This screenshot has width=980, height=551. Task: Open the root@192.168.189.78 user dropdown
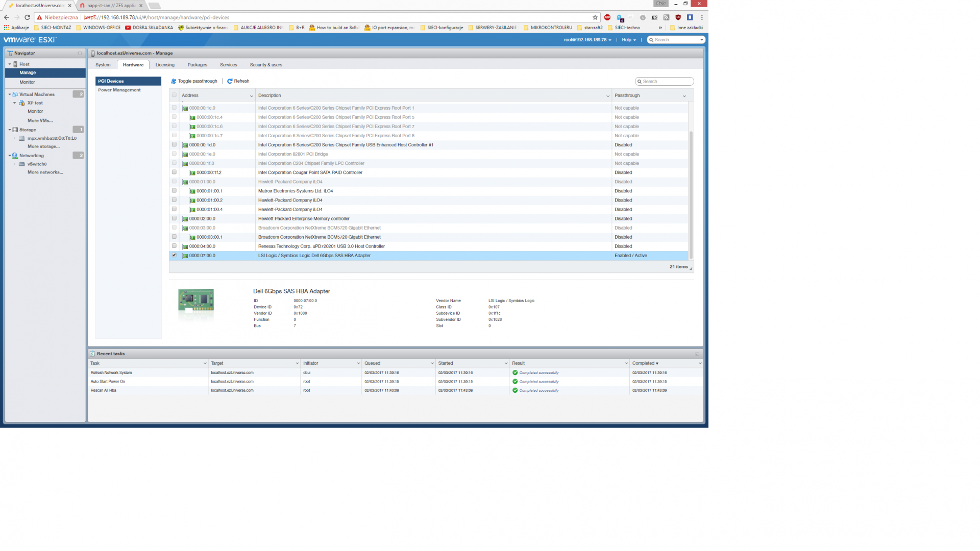587,40
